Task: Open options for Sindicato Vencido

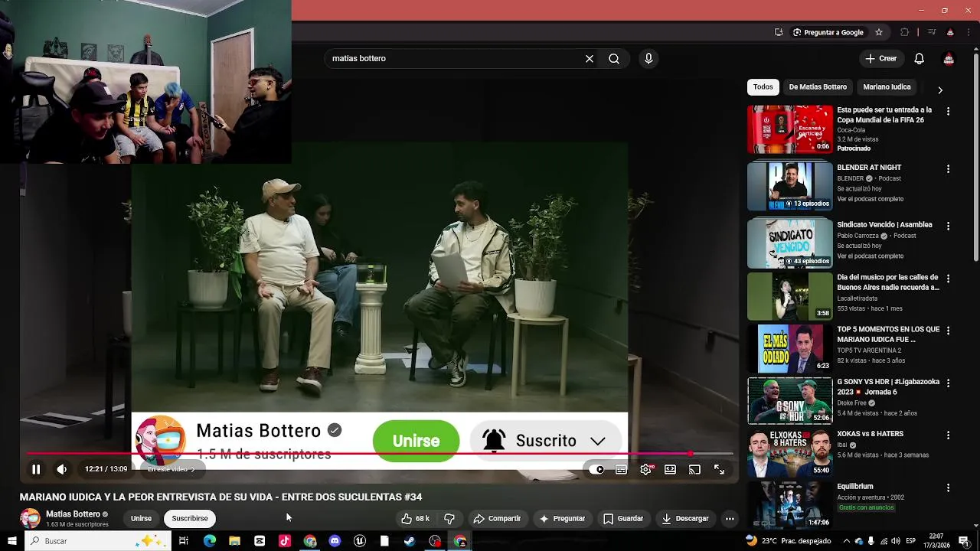Action: click(x=948, y=226)
